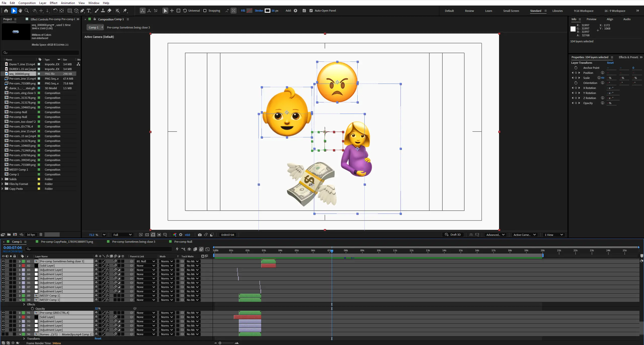Expand the Files by Format folder
Image resolution: width=644 pixels, height=345 pixels.
click(x=2, y=184)
